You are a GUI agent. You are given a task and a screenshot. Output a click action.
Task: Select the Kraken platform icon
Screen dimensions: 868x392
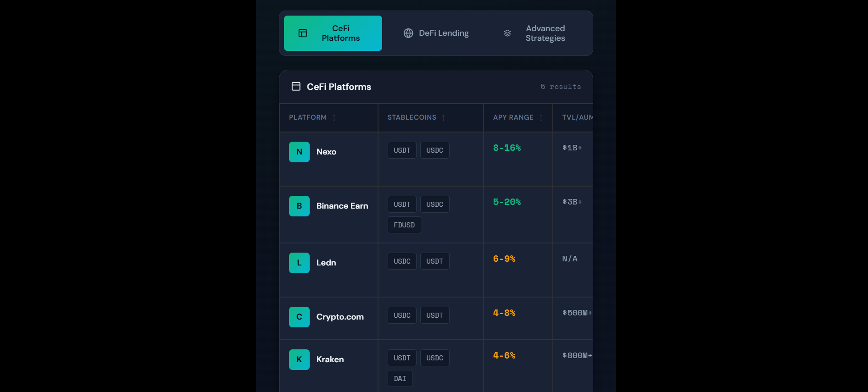click(x=299, y=359)
